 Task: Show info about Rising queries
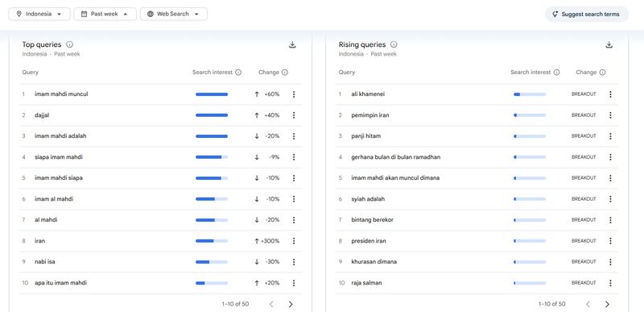tap(394, 44)
